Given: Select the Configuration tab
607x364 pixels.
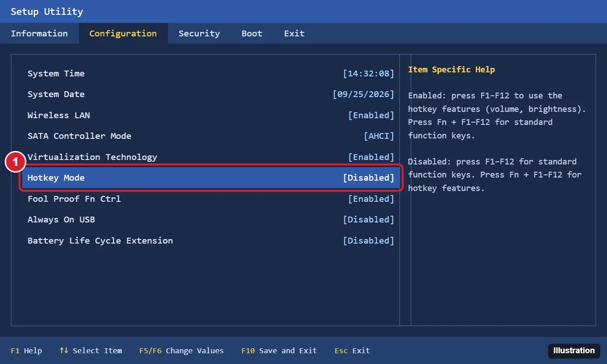Looking at the screenshot, I should coord(123,33).
